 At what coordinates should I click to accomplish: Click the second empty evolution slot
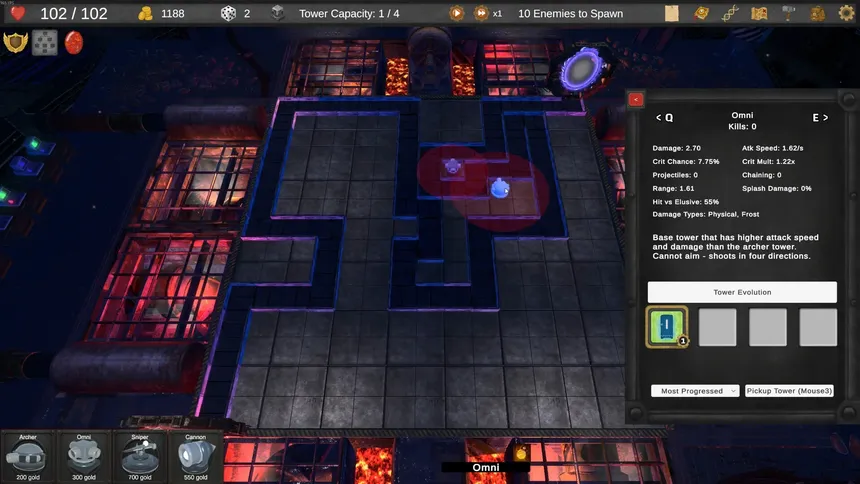[717, 327]
